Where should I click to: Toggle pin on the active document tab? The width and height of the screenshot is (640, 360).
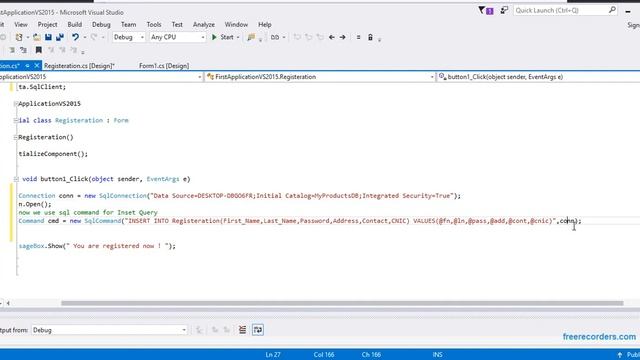coord(27,65)
